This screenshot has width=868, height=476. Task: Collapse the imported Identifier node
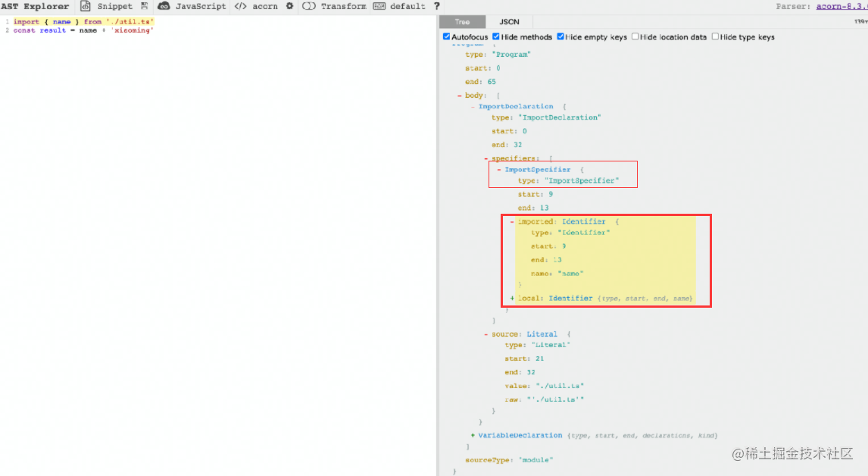point(512,221)
